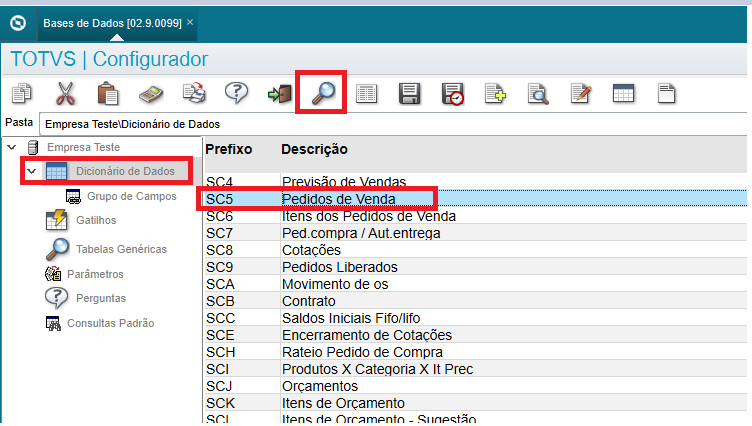This screenshot has height=426, width=752.
Task: Select row SC9 Pedidos Liberados
Action: 476,267
